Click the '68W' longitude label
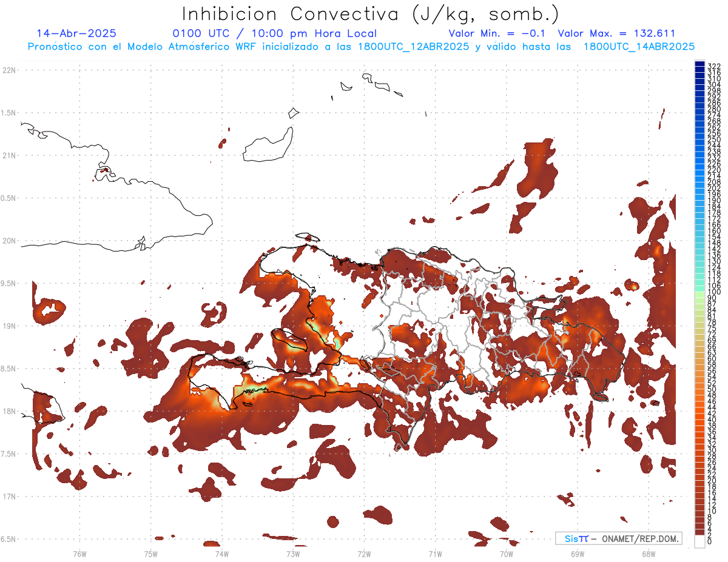Viewport: 728px width, 562px height. (x=649, y=554)
